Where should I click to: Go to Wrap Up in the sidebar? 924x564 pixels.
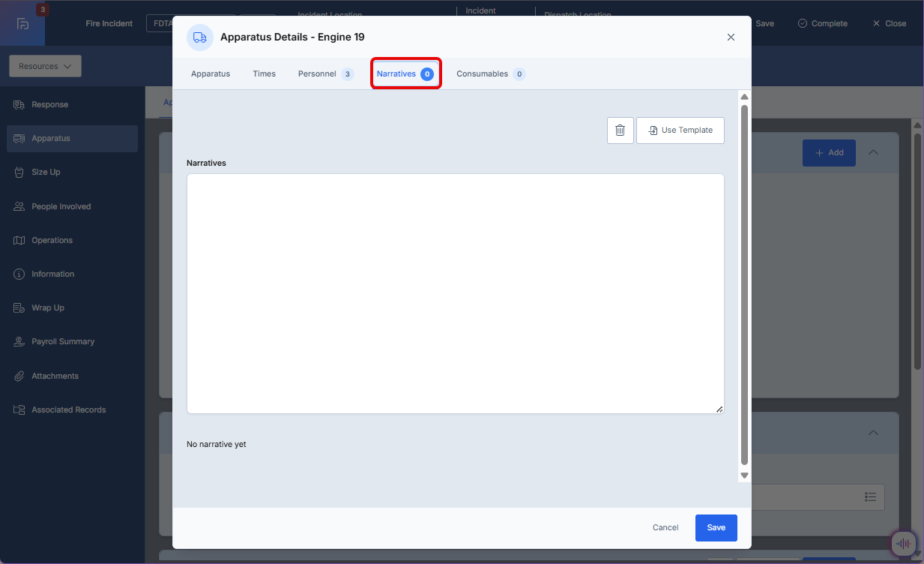(x=72, y=308)
